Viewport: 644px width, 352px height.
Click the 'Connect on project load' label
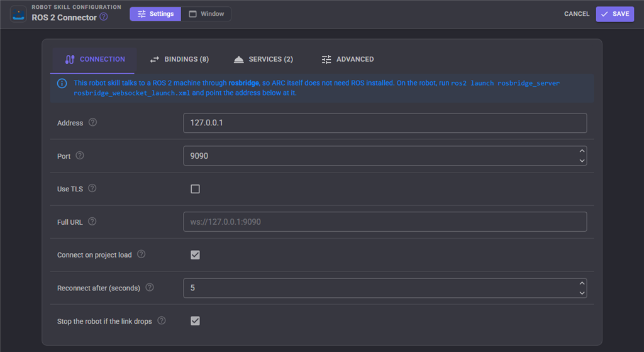point(94,255)
